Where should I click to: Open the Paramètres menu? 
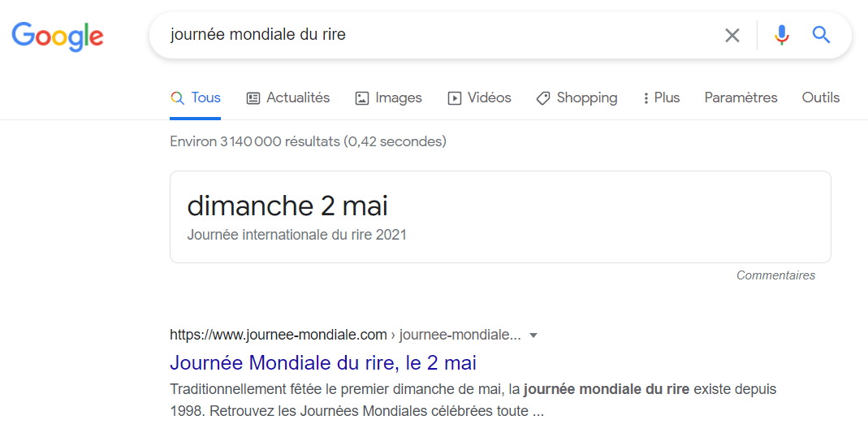(x=741, y=98)
